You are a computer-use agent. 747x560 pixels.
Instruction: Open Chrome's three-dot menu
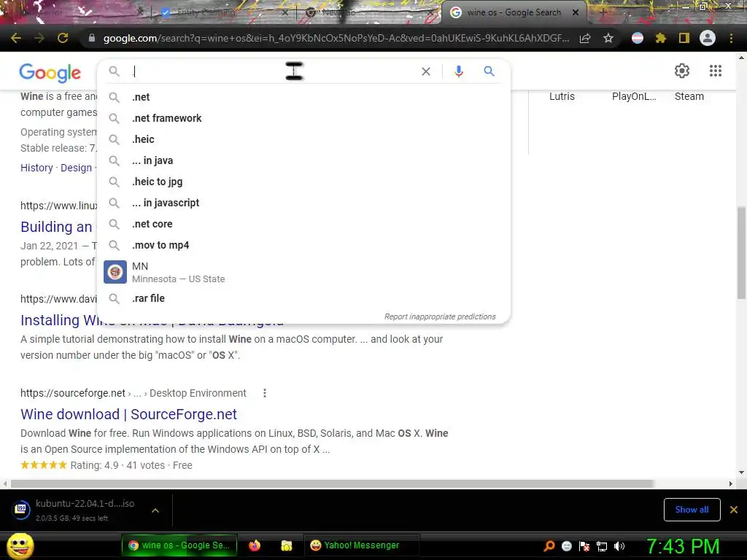[x=731, y=38]
